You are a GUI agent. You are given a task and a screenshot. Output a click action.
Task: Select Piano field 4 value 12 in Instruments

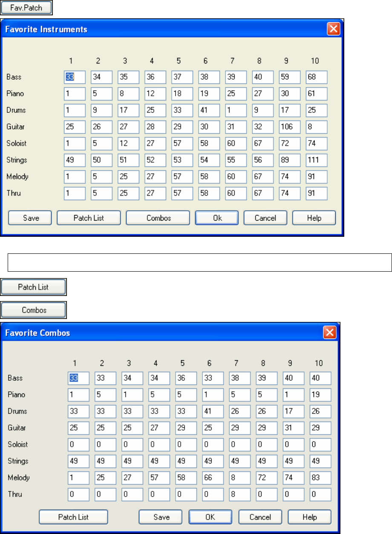155,94
